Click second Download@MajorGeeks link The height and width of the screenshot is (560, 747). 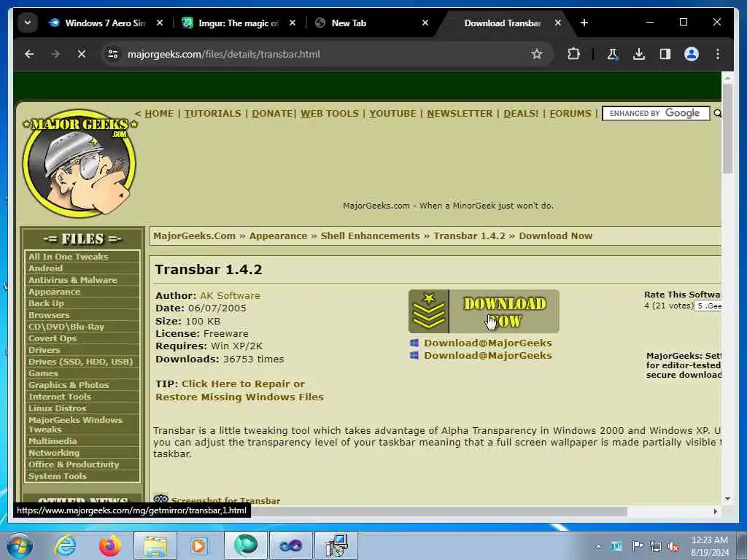488,355
